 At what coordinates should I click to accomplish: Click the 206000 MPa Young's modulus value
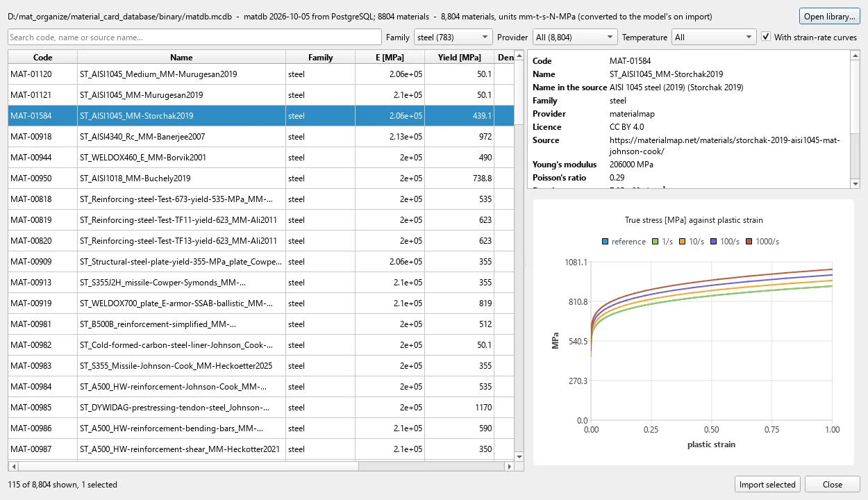(631, 165)
